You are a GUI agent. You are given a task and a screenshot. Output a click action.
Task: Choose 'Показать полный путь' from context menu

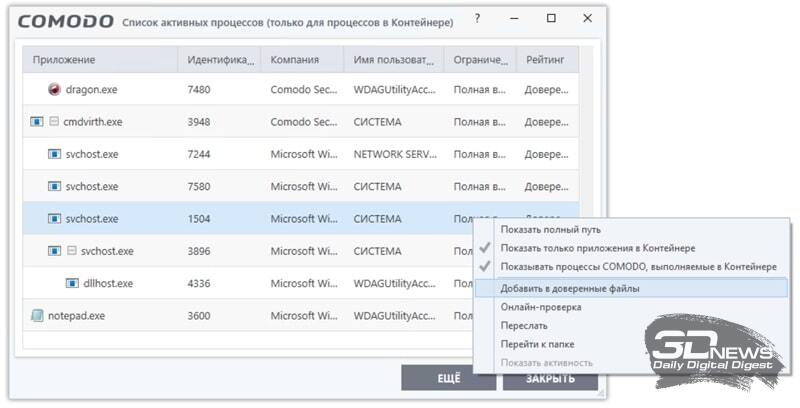551,230
